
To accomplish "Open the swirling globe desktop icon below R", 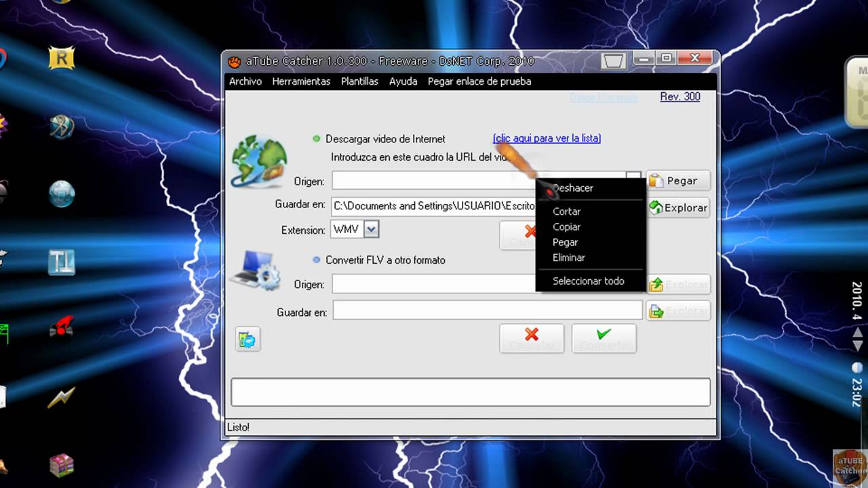I will coord(62,127).
